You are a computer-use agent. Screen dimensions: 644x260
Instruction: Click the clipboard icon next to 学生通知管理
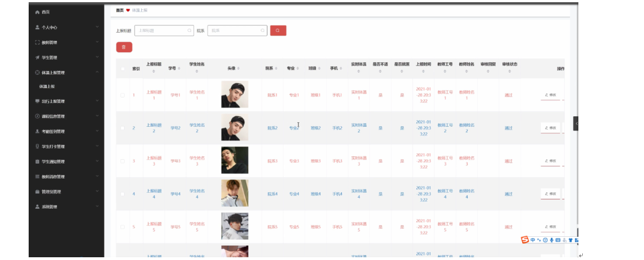coord(37,161)
